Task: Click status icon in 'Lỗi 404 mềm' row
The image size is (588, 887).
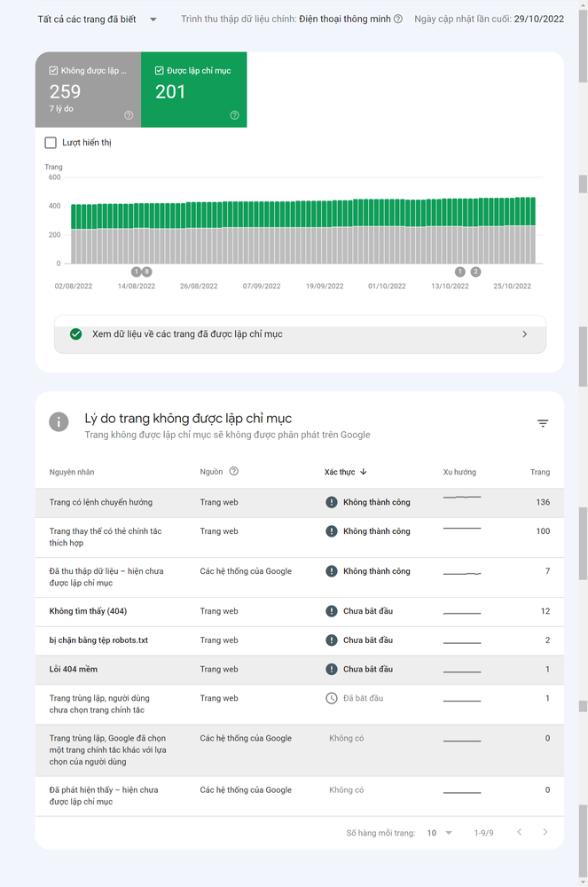Action: click(332, 669)
